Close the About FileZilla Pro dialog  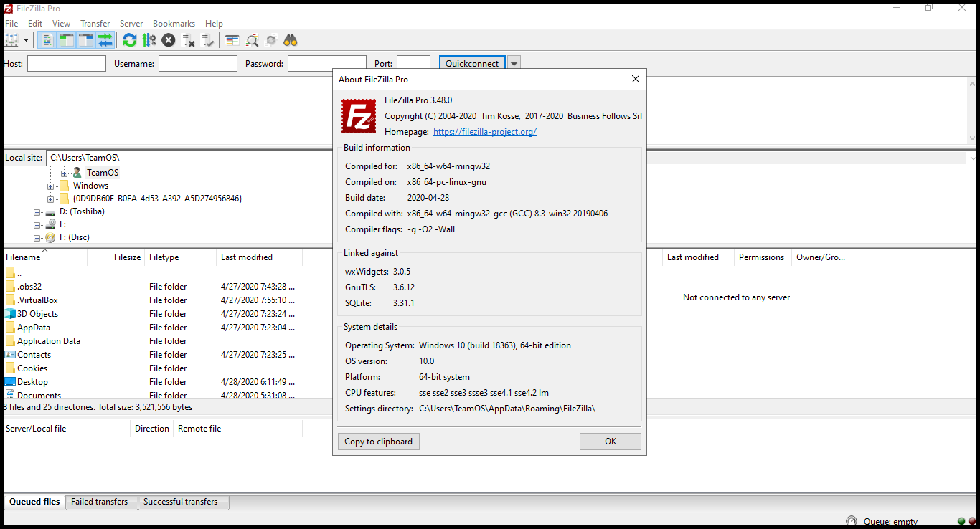[635, 79]
